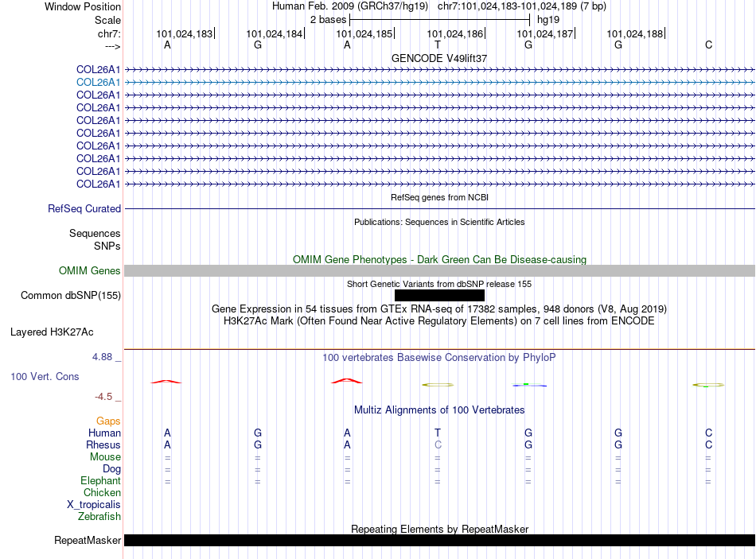Click the X_tropicalis species label
The height and width of the screenshot is (559, 756).
coord(94,505)
